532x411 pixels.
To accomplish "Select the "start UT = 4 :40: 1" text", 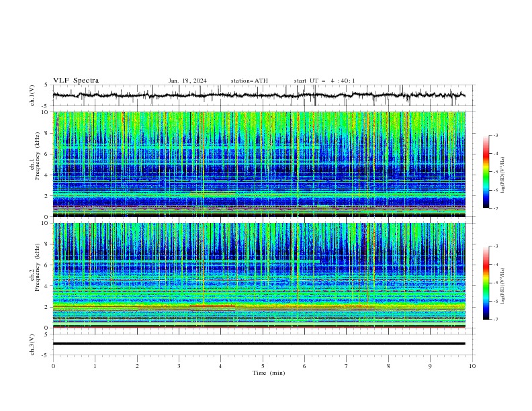I will pyautogui.click(x=324, y=81).
